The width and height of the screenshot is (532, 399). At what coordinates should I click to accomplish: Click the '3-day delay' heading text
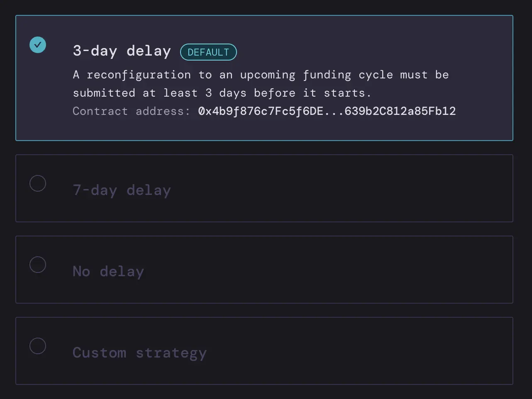(x=122, y=51)
